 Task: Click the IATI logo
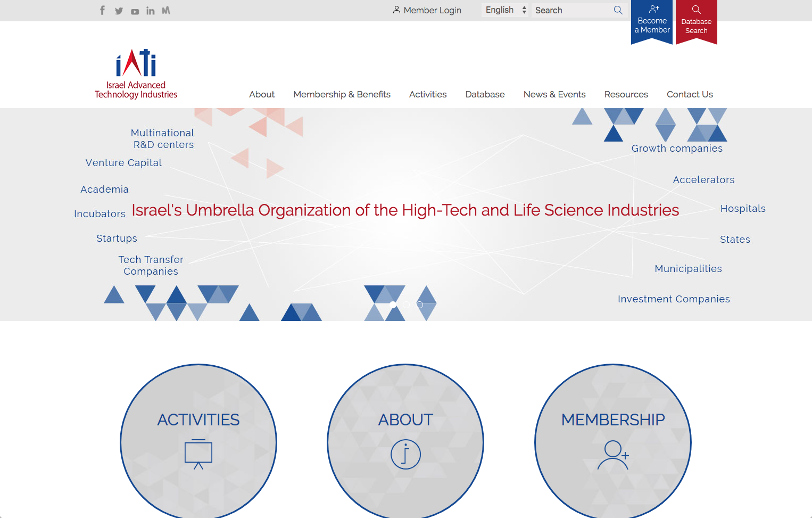[x=136, y=74]
